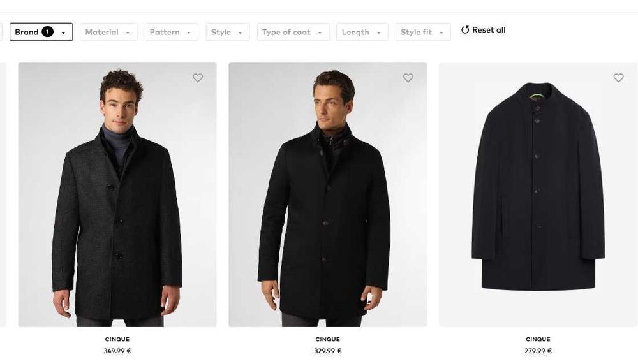Expand the Length filter
The width and height of the screenshot is (638, 364).
pos(362,32)
